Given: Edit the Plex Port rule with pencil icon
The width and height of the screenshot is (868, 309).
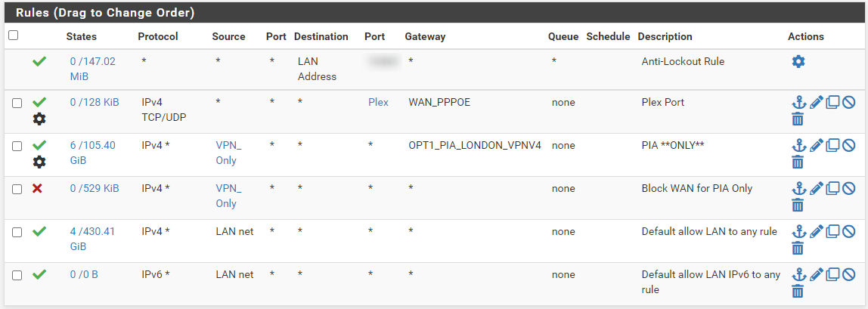Looking at the screenshot, I should coord(816,102).
